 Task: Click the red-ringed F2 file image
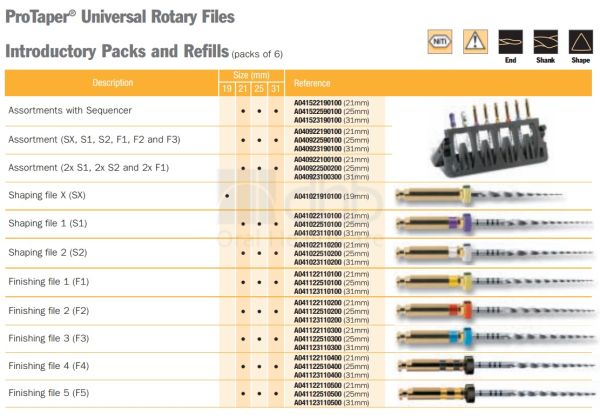(x=494, y=310)
